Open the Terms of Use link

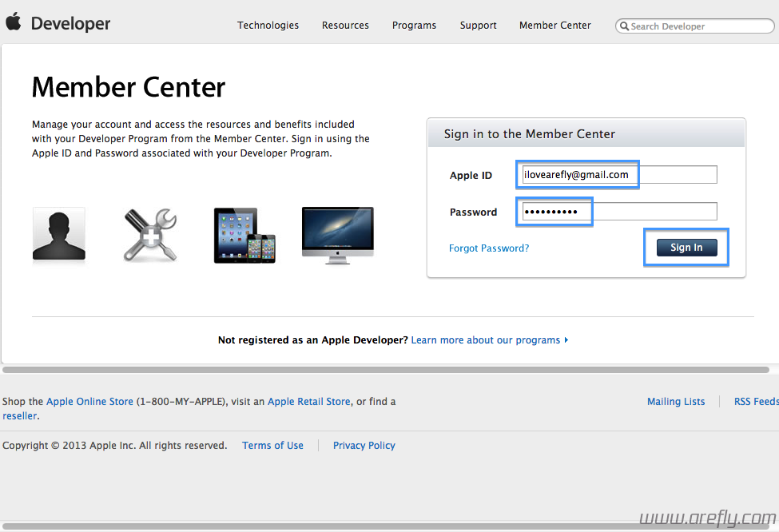pyautogui.click(x=272, y=446)
